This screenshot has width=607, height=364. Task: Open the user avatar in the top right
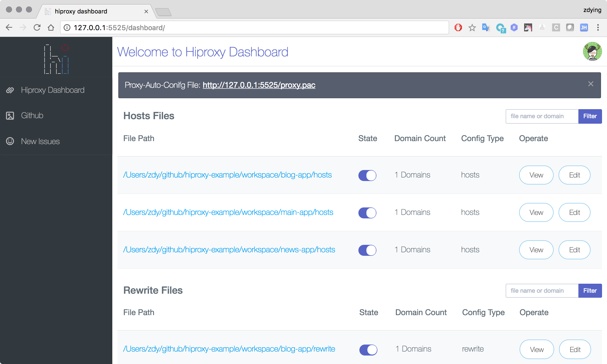tap(593, 51)
